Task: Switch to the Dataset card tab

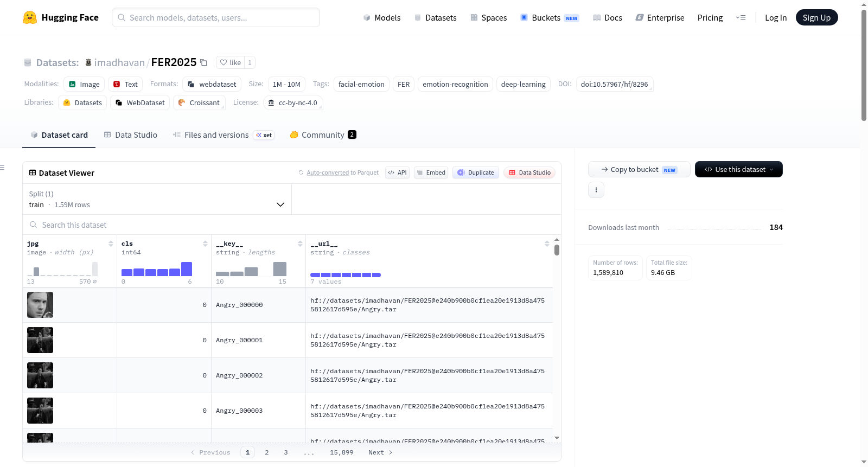Action: click(x=59, y=135)
